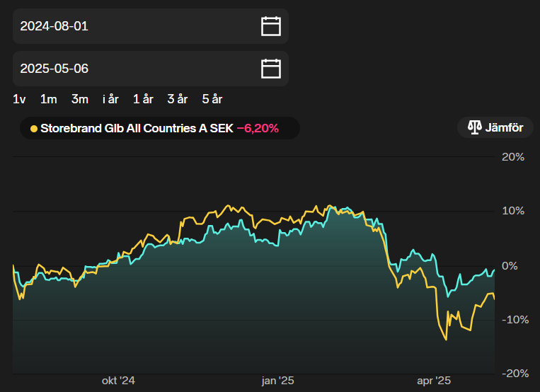Image resolution: width=540 pixels, height=392 pixels.
Task: Click the 20% label on the y-axis
Action: point(512,157)
